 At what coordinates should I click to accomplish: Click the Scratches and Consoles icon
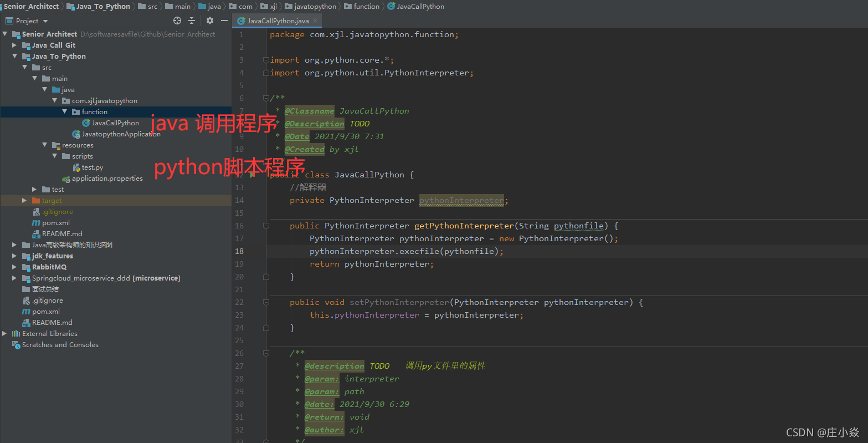[x=17, y=344]
